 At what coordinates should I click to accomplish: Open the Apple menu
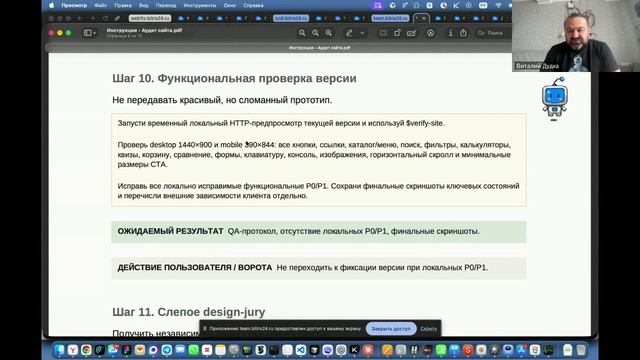point(51,5)
